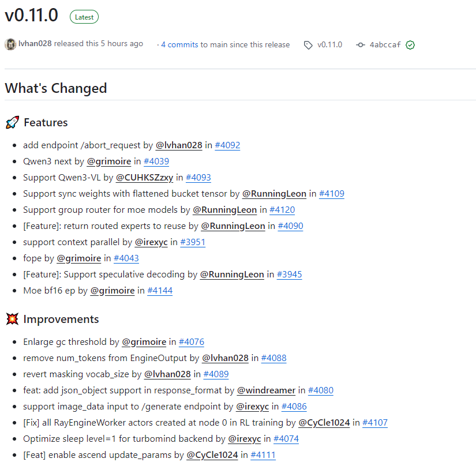Open the Qwen3 next pull request #4039
Viewport: 476px width, 466px height.
[156, 161]
